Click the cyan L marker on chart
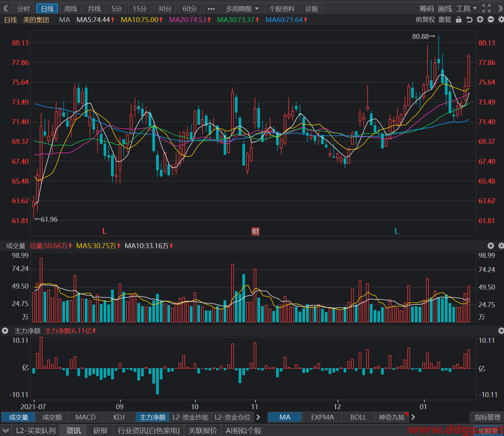 pos(396,231)
